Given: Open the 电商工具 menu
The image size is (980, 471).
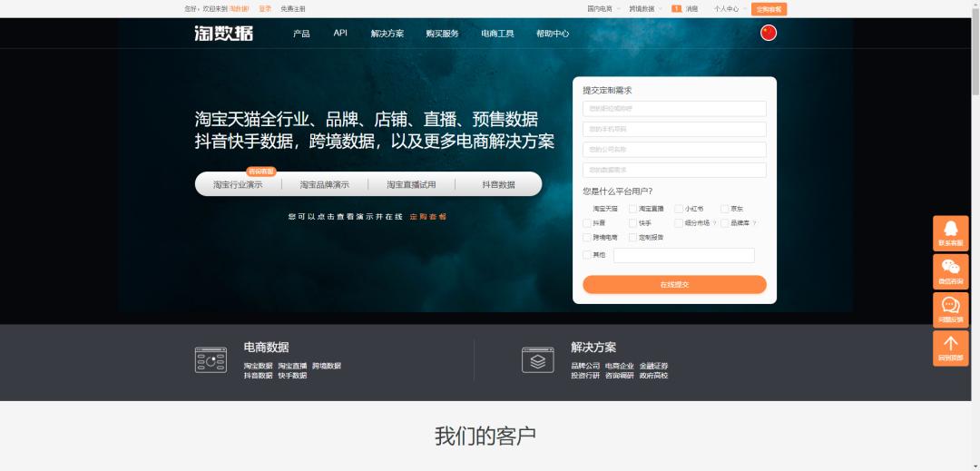Looking at the screenshot, I should coord(497,33).
